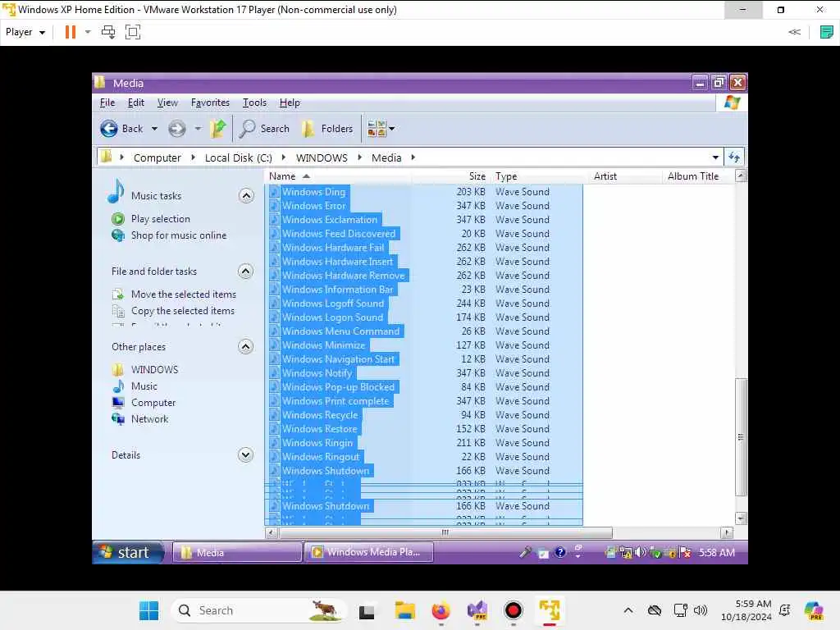This screenshot has height=630, width=840.
Task: Open the VMware notes icon at top right
Action: click(827, 32)
